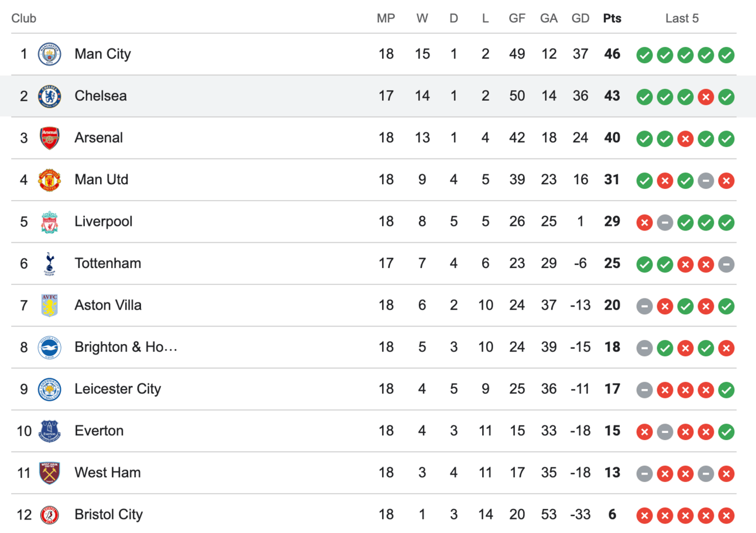This screenshot has width=756, height=533.
Task: Click the Man Utd club crest
Action: [49, 180]
